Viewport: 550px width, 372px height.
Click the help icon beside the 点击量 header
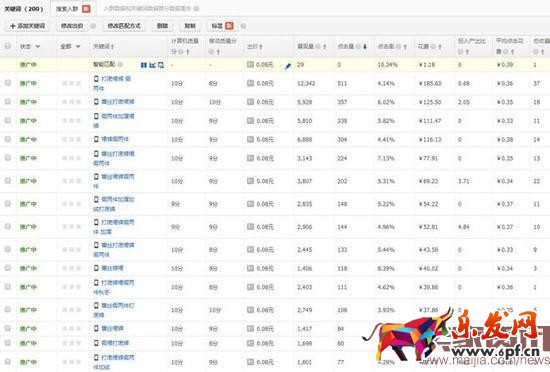(358, 47)
